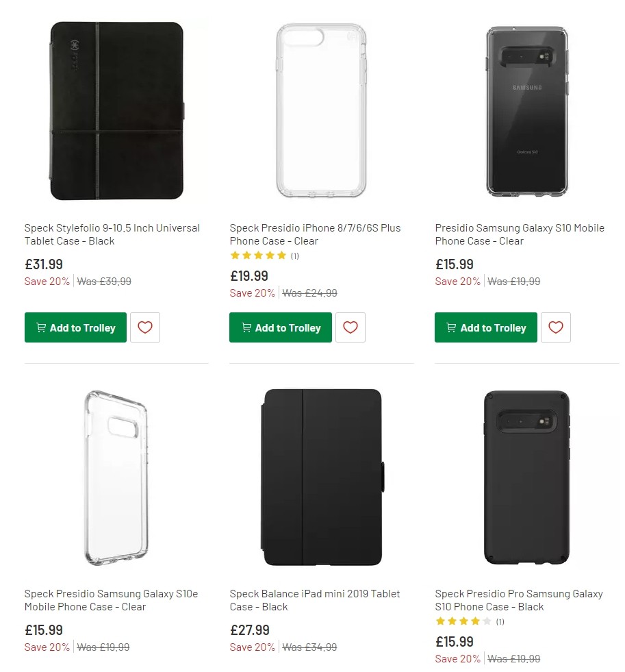Image resolution: width=625 pixels, height=672 pixels.
Task: Click the £31.99 price of the Stylefolio case
Action: pos(43,264)
